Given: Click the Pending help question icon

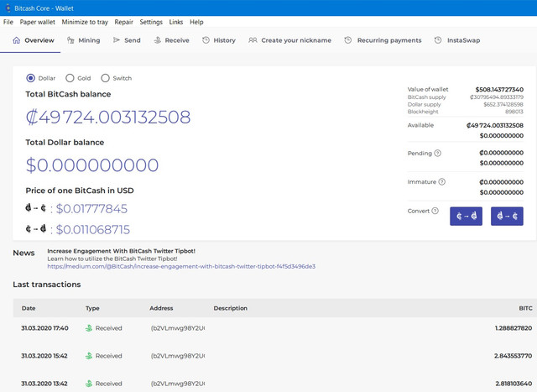Looking at the screenshot, I should pyautogui.click(x=438, y=153).
